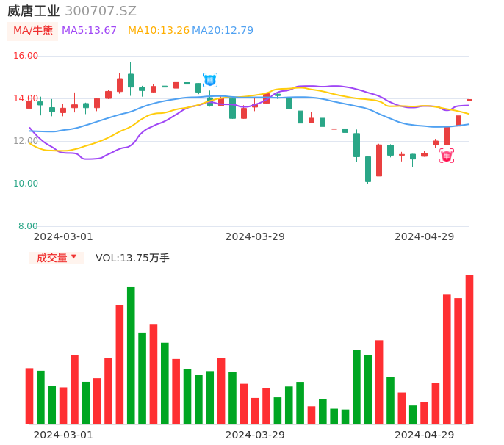Click the 8.00 price axis label
This screenshot has width=504, height=445.
click(29, 226)
